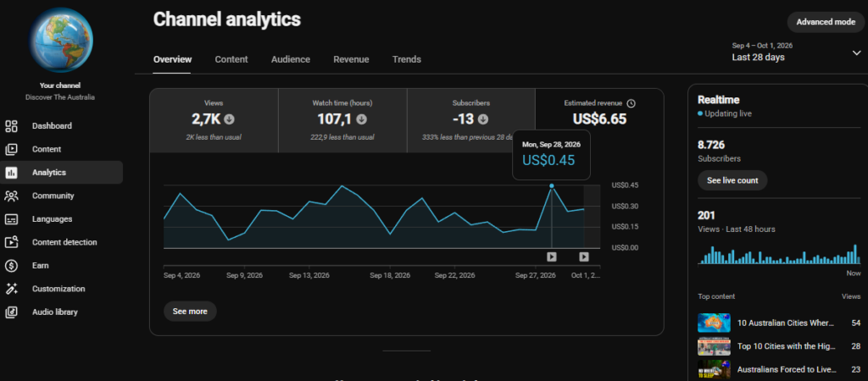This screenshot has width=868, height=381.
Task: Click the channel globe avatar
Action: click(x=61, y=40)
